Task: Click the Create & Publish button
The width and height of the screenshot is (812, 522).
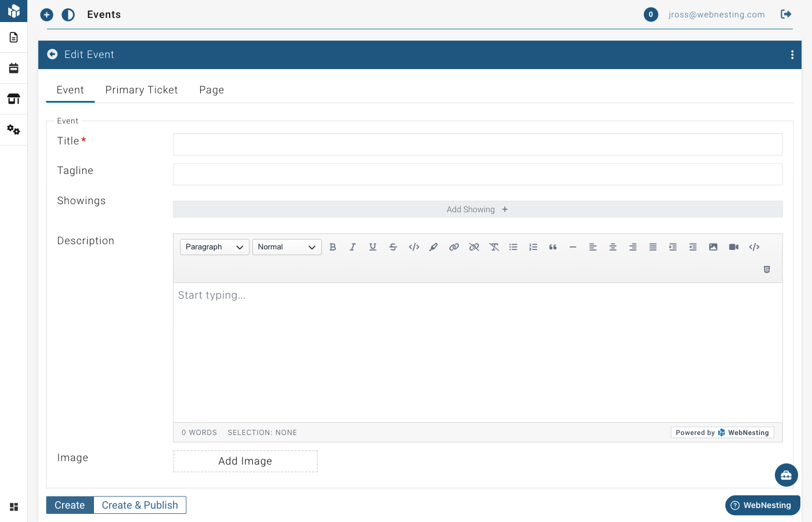Action: coord(139,505)
